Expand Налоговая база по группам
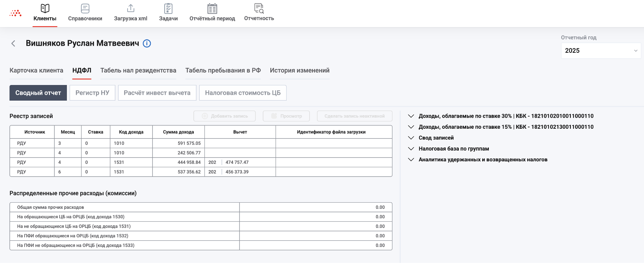The width and height of the screenshot is (644, 263). 411,149
